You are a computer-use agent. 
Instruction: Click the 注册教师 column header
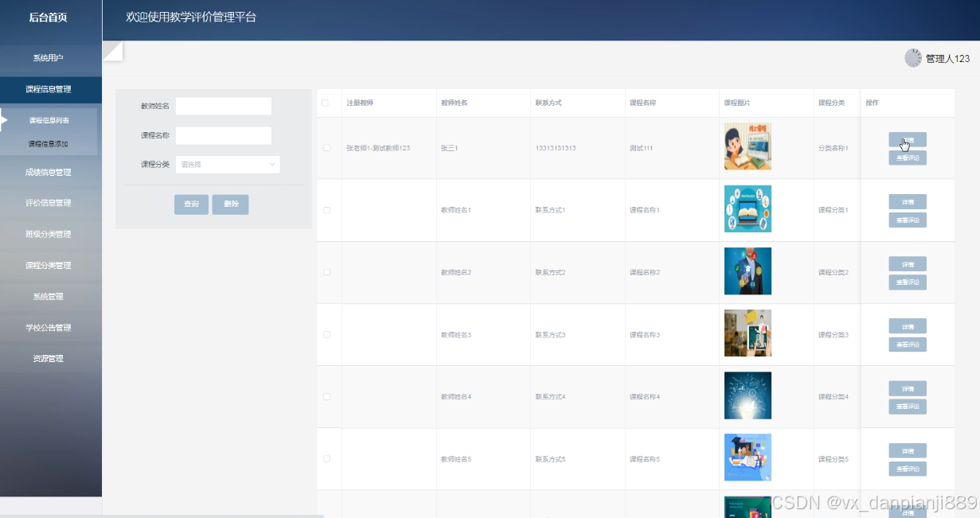point(360,103)
